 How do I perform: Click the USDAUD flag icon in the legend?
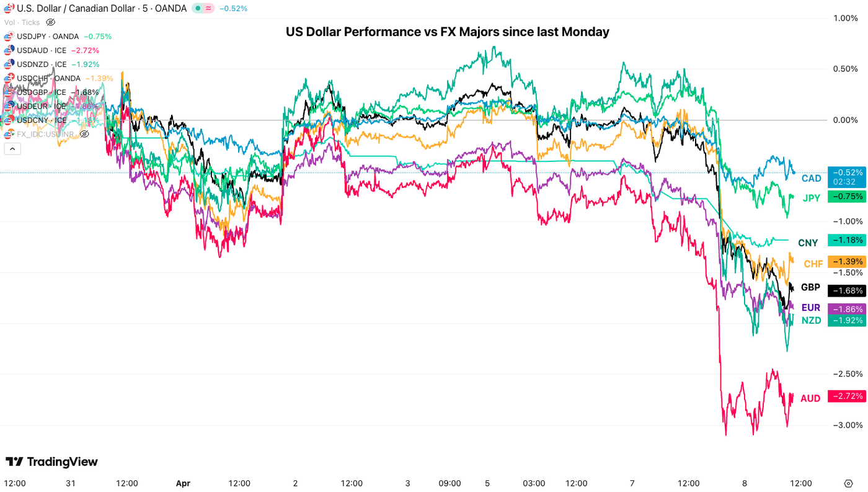click(x=7, y=50)
